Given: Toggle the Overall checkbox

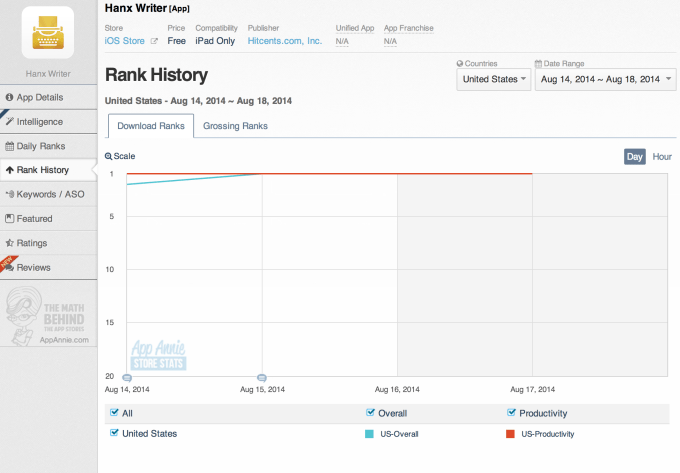Looking at the screenshot, I should 371,413.
